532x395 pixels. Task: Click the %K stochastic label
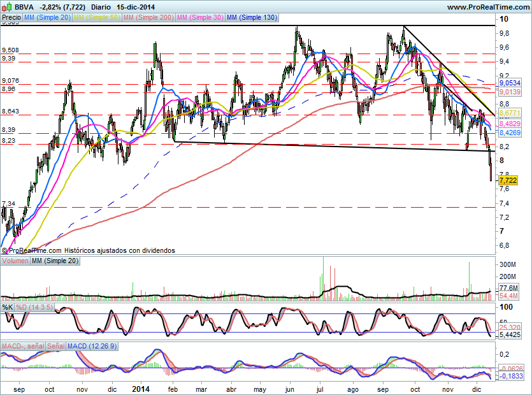8,307
